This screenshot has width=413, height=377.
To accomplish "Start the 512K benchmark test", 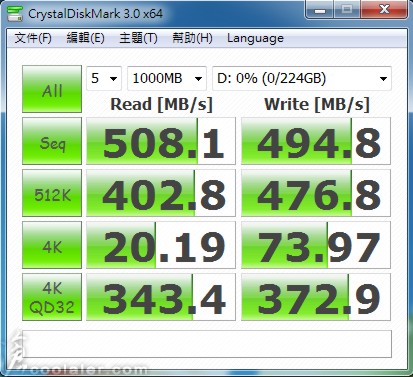I will pyautogui.click(x=52, y=193).
